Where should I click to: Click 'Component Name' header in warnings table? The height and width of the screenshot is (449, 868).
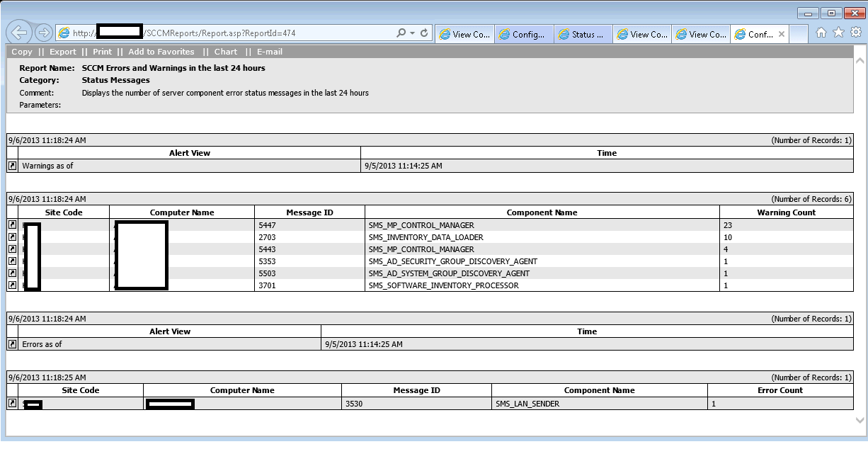click(542, 212)
